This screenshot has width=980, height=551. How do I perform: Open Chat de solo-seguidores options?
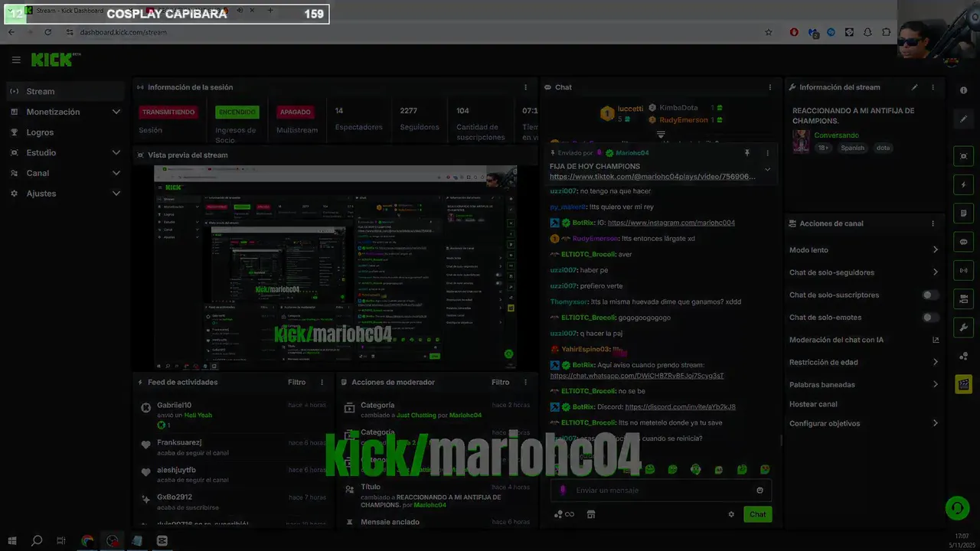864,272
